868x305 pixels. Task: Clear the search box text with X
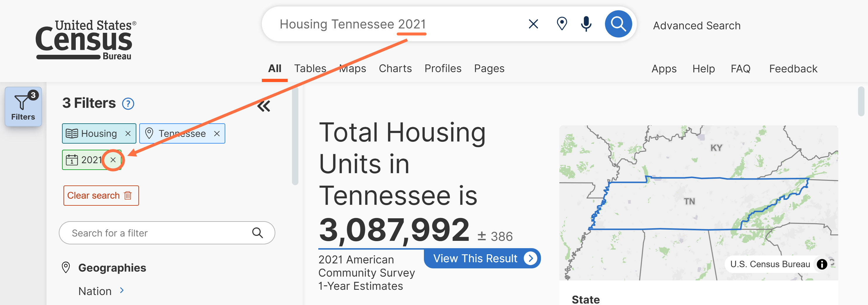pos(533,24)
